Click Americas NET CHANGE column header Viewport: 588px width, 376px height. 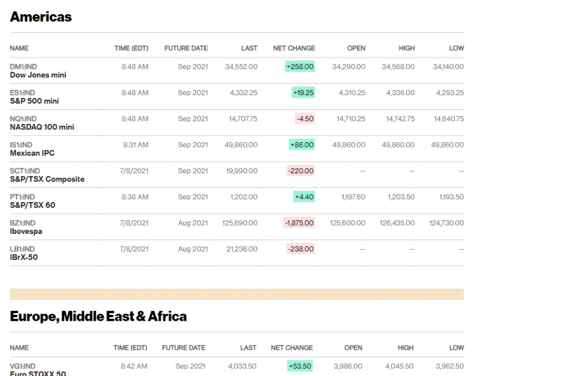pyautogui.click(x=294, y=48)
